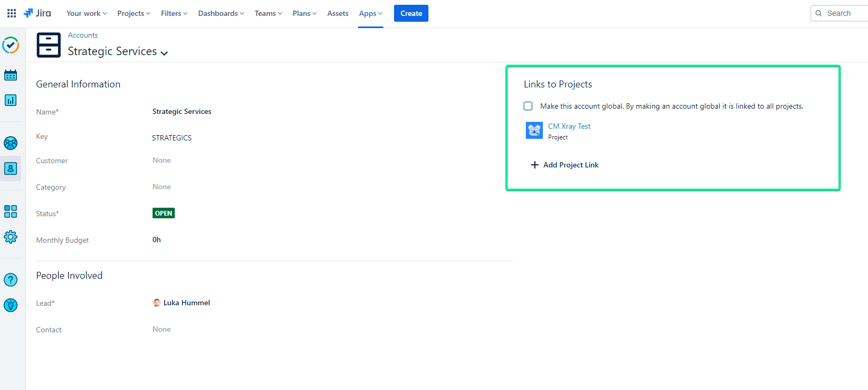Open Assets in the top navigation
868x390 pixels.
click(337, 13)
